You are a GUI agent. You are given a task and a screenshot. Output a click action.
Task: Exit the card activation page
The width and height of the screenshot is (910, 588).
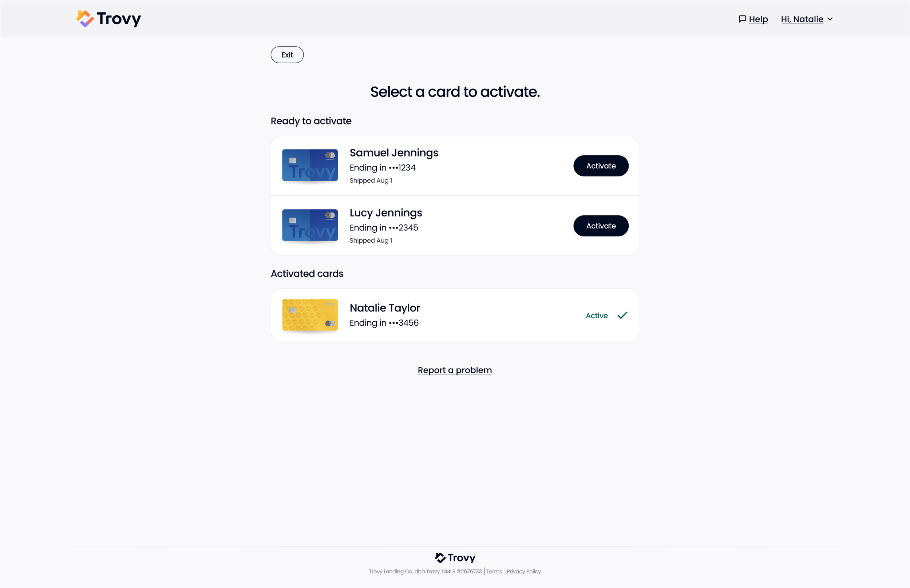tap(287, 55)
